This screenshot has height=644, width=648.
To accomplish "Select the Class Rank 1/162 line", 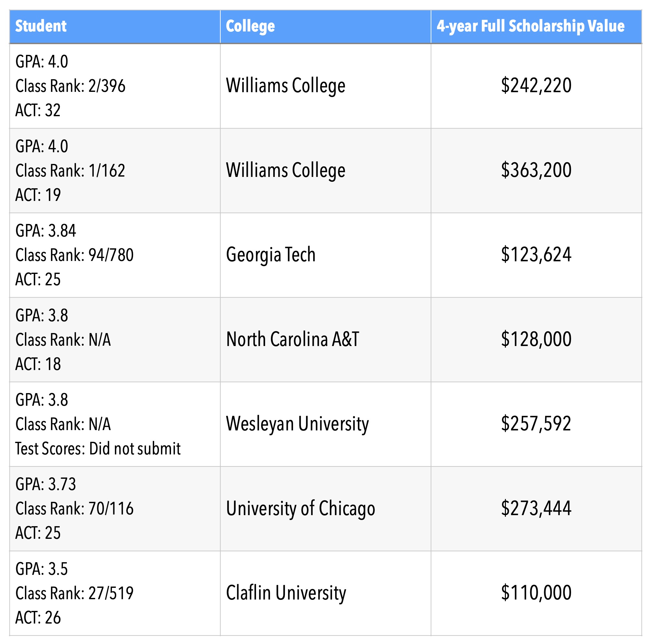I will click(70, 170).
